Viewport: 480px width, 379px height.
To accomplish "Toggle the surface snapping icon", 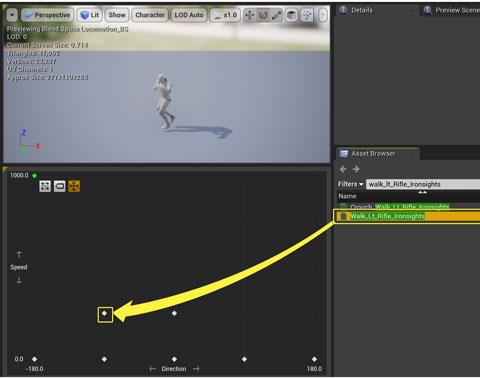I will coord(307,15).
